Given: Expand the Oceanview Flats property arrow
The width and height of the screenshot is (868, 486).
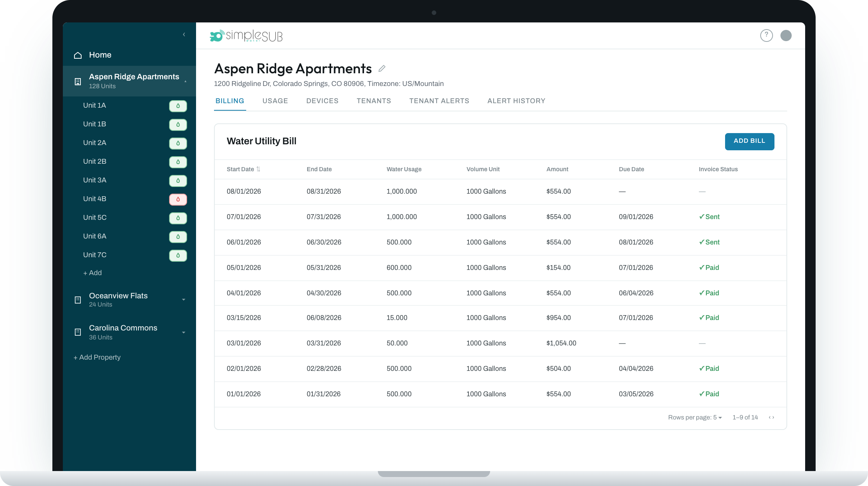Looking at the screenshot, I should click(184, 300).
